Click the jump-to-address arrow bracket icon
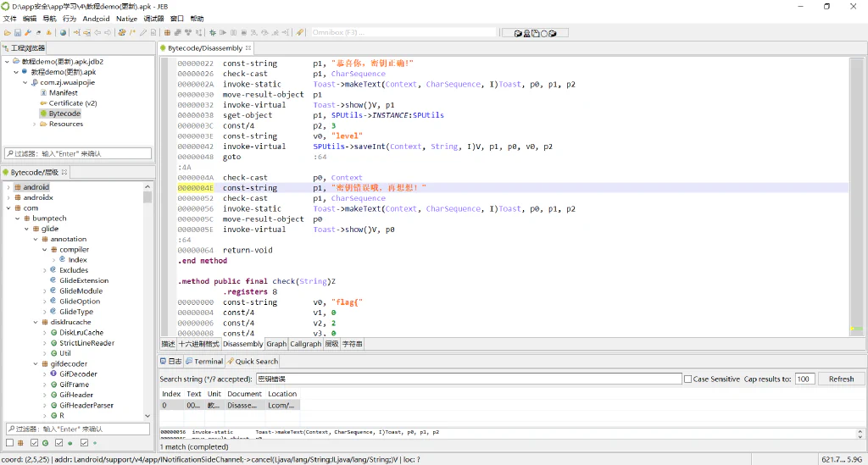Viewport: 868px width, 465px height. (77, 33)
